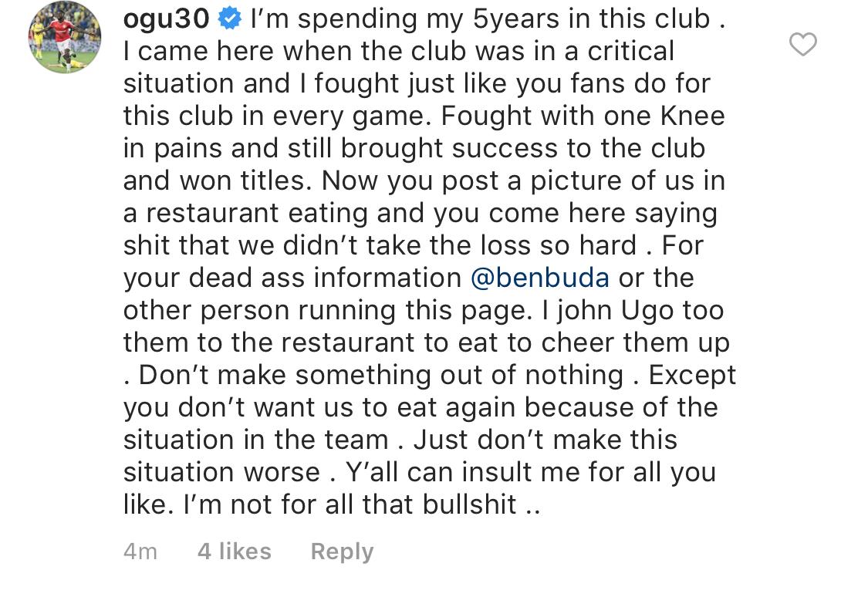Click the word "Except" in the comment

[x=692, y=375]
